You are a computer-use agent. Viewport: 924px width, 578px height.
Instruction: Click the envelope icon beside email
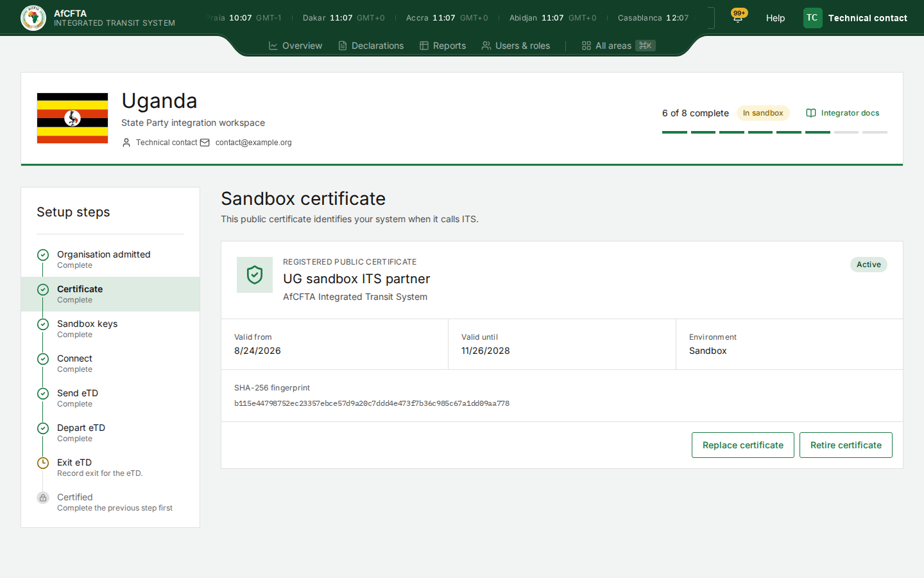[x=205, y=143]
